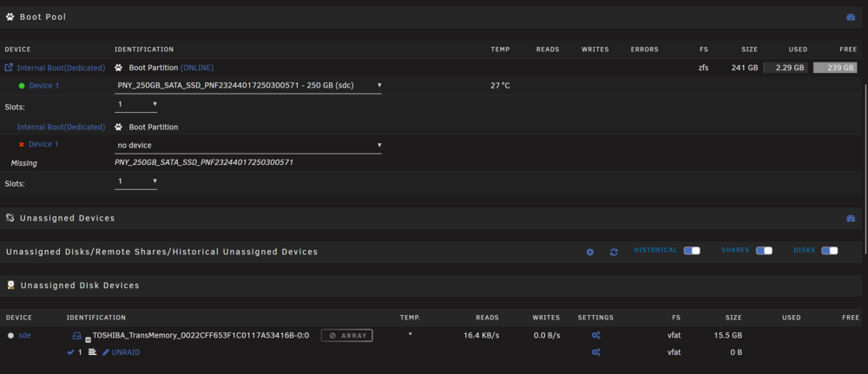868x374 pixels.
Task: Click the 241 GB size value
Action: pos(746,68)
